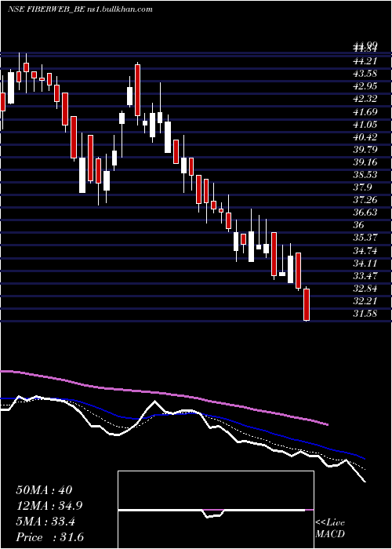Click the 44.21 price axis label

365,61
